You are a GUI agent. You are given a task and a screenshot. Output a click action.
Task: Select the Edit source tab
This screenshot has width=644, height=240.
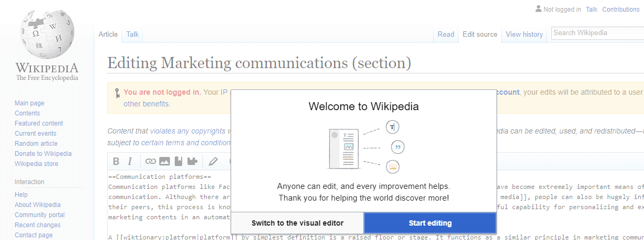pos(480,34)
